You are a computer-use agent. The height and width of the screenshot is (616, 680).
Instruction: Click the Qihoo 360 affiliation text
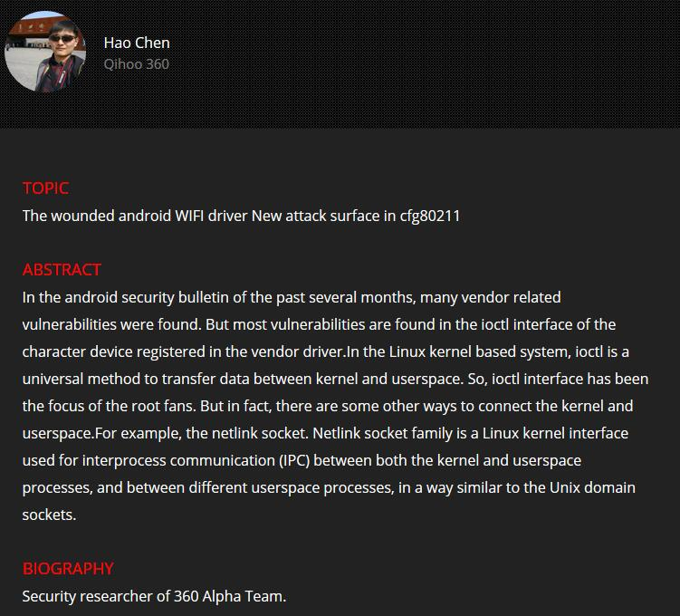(x=136, y=64)
